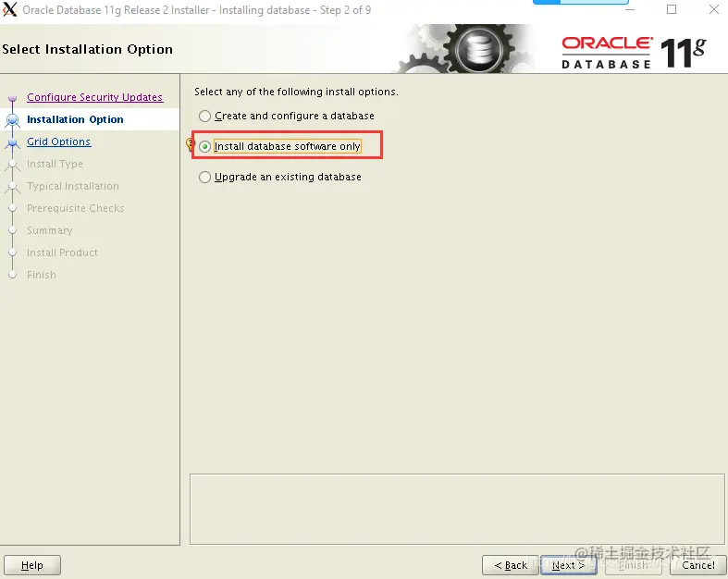The image size is (728, 579).
Task: Click Summary step label
Action: [x=50, y=230]
